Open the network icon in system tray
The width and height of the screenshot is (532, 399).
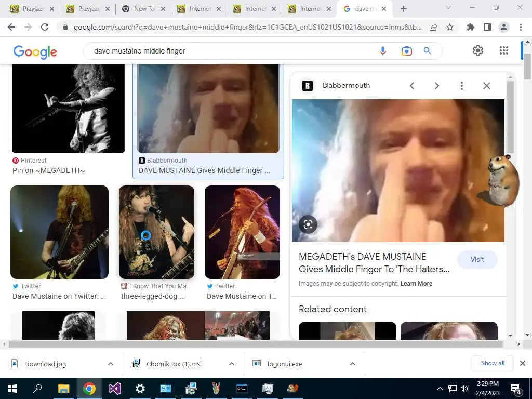[453, 389]
